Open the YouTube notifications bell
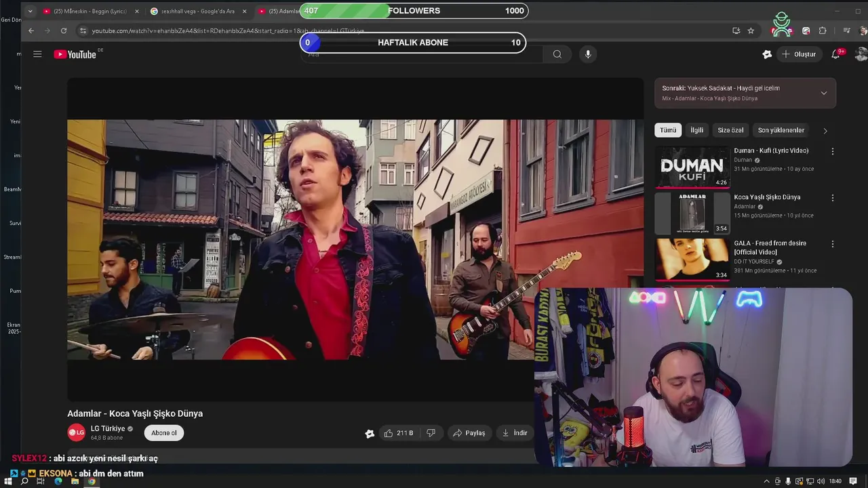 coord(836,54)
